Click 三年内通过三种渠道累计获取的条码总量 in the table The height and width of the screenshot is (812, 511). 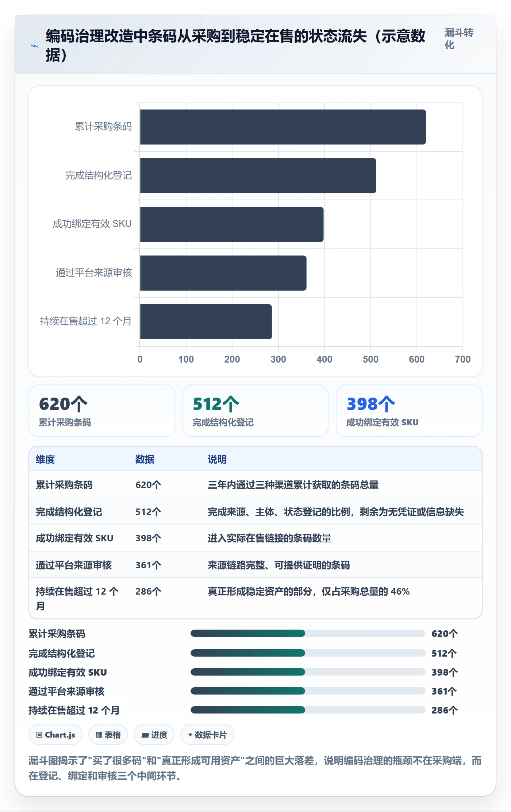point(293,485)
